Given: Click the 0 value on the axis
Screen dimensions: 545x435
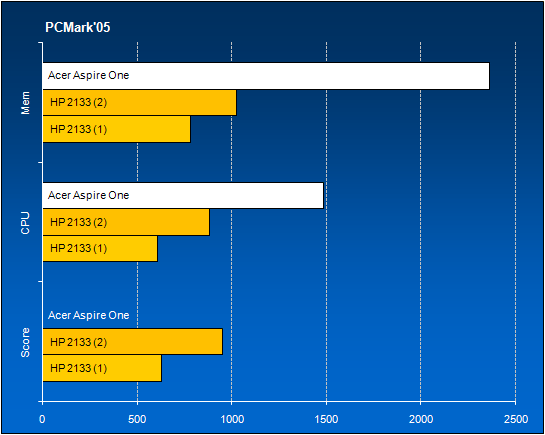Looking at the screenshot, I should click(x=42, y=419).
